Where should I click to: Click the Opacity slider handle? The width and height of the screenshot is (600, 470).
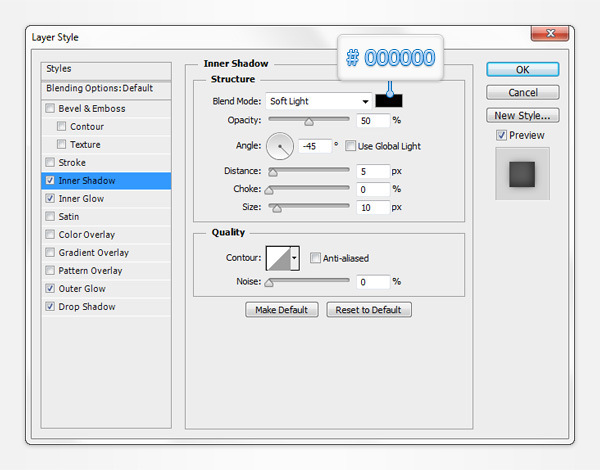tap(309, 121)
